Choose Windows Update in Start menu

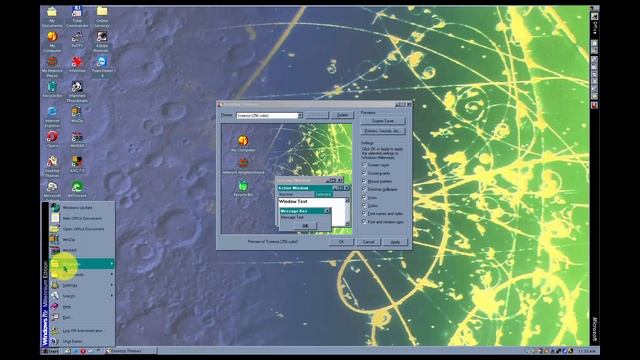coord(82,208)
